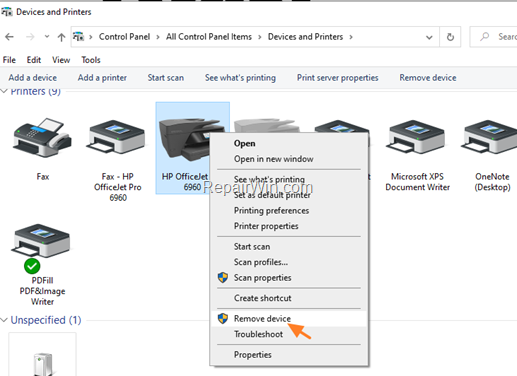This screenshot has height=376, width=517.
Task: Click the search magnifier icon
Action: (484, 36)
